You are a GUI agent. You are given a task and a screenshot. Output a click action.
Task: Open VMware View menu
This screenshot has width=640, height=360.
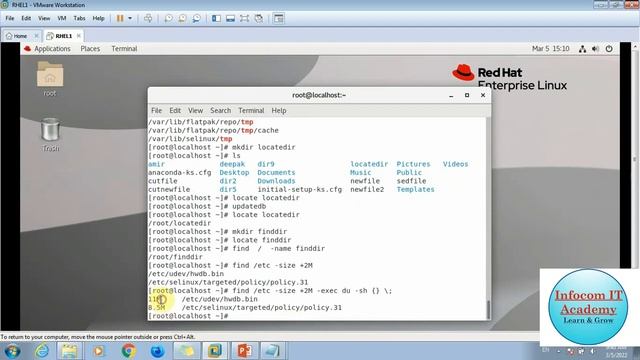[44, 18]
